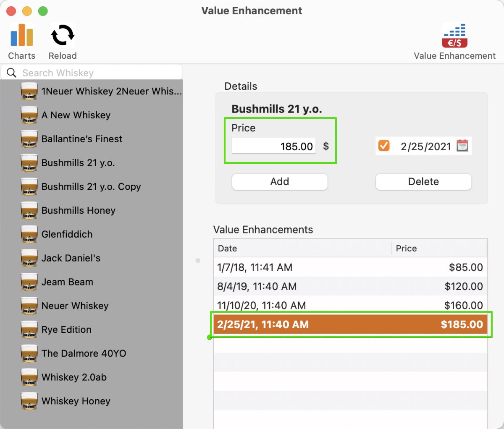Click the glass icon for Jack Daniel's

[29, 258]
